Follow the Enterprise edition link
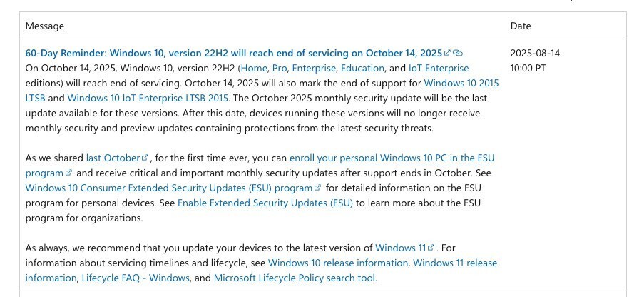Screen dimensions: 644x297 pos(315,68)
